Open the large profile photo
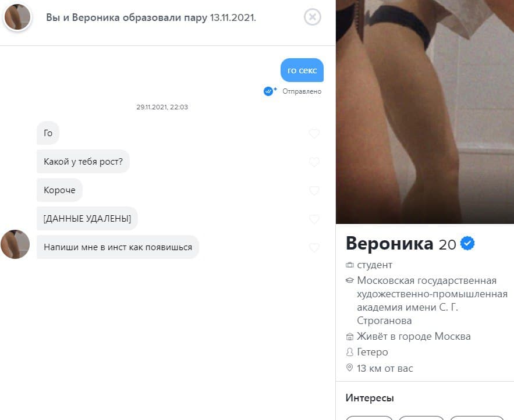514x420 pixels. coord(425,112)
